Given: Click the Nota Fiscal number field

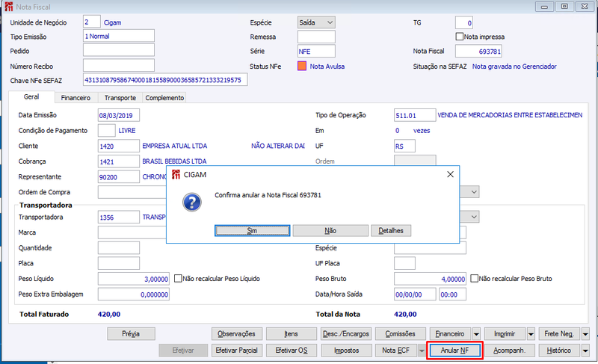Looking at the screenshot, I should [478, 51].
